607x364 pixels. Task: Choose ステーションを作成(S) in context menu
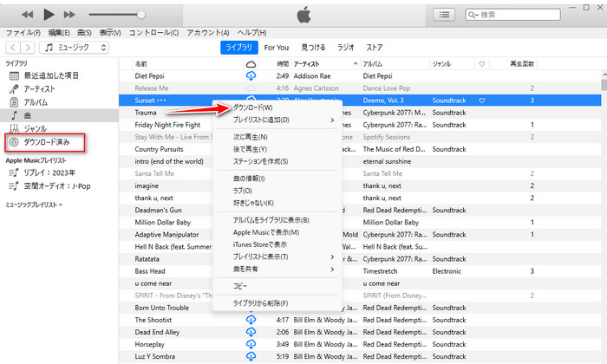[277, 161]
